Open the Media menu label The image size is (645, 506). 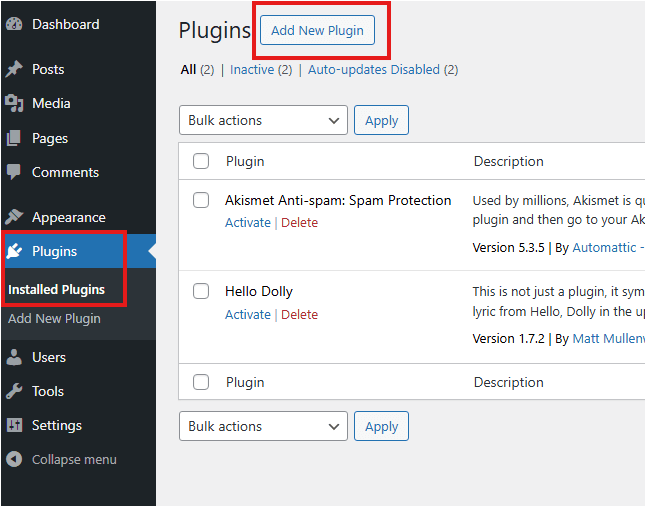click(51, 103)
